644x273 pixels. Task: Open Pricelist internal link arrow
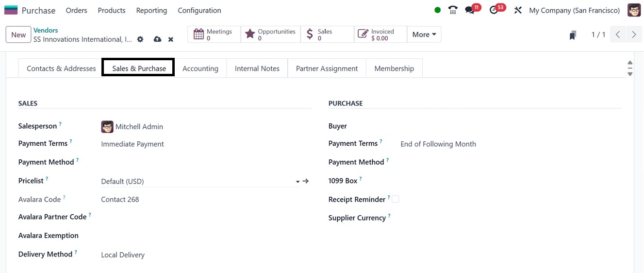[306, 181]
